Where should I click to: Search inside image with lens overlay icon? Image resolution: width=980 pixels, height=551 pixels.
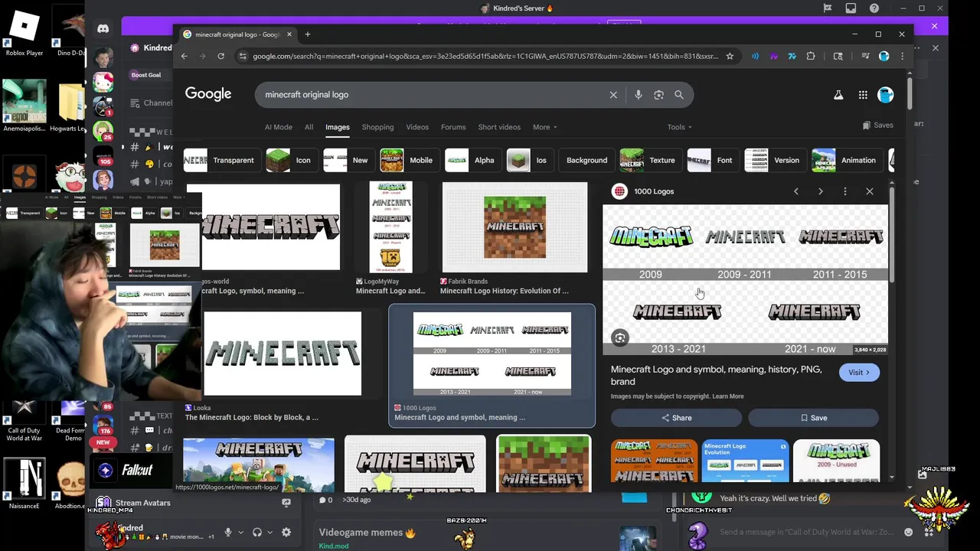(620, 337)
